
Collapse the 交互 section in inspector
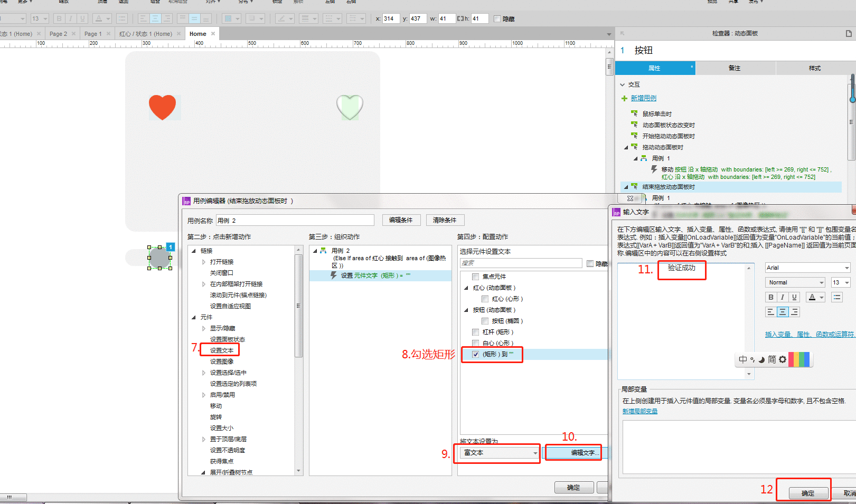click(623, 84)
